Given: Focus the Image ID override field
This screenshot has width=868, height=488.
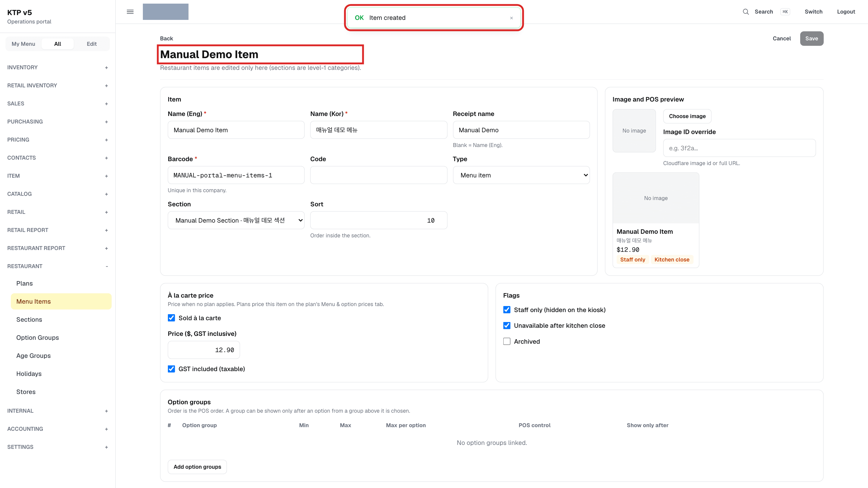Looking at the screenshot, I should [739, 148].
